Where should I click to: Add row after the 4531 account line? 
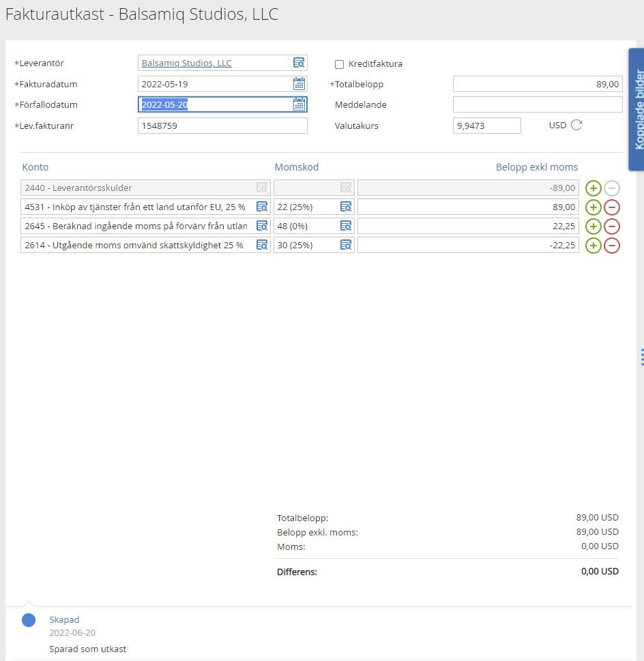594,207
